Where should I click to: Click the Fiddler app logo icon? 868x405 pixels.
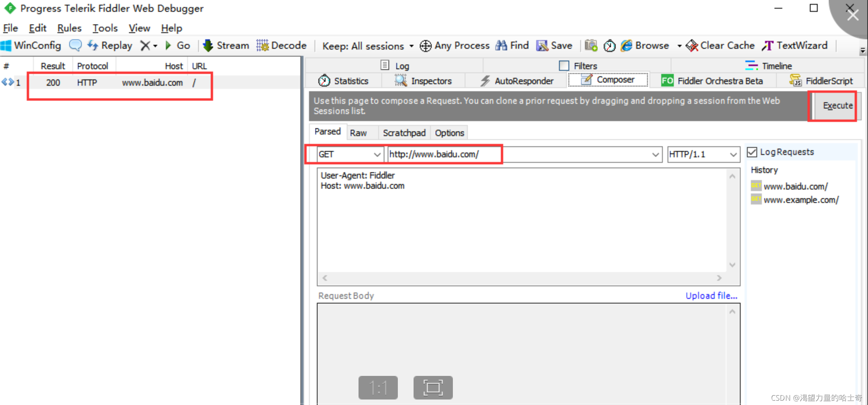9,8
